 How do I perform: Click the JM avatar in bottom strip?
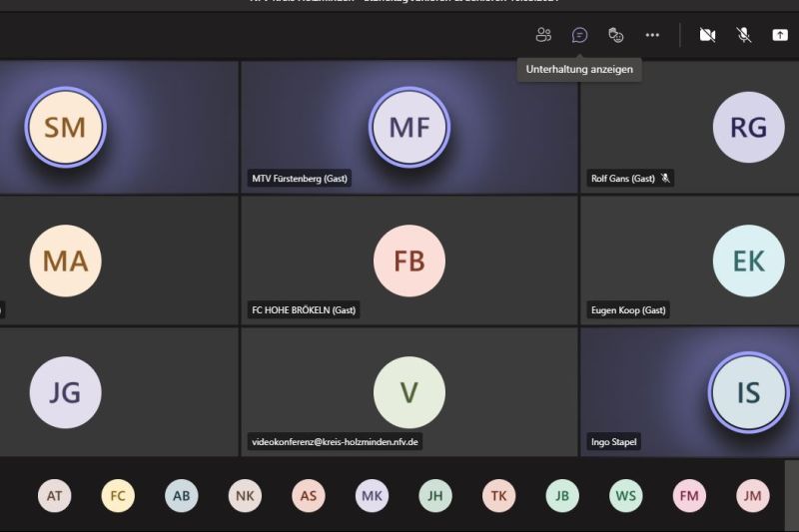point(753,496)
